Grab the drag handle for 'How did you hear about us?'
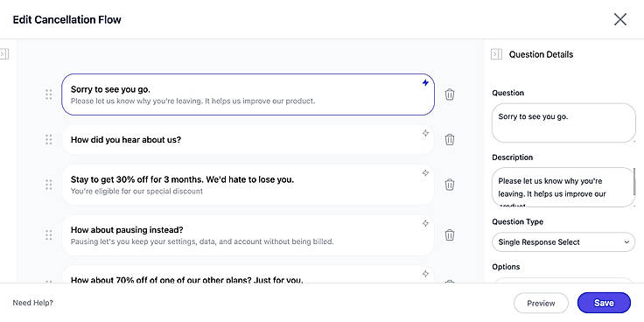This screenshot has width=644, height=322. [49, 140]
